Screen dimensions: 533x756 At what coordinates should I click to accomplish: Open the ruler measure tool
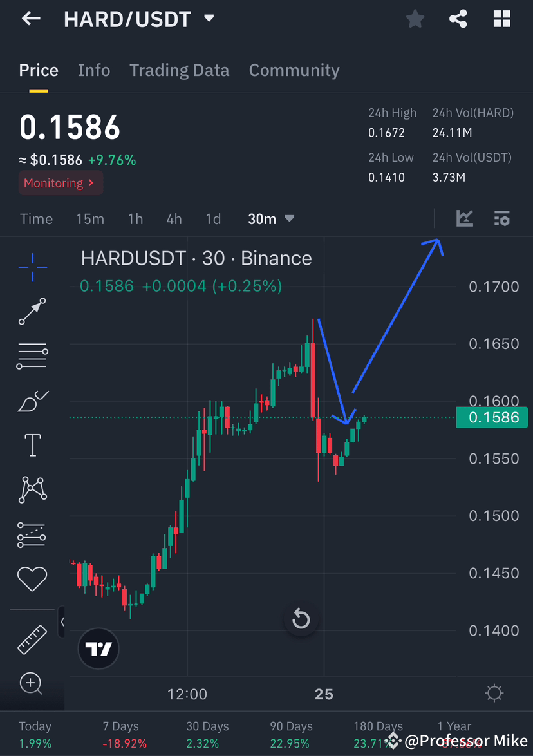32,639
